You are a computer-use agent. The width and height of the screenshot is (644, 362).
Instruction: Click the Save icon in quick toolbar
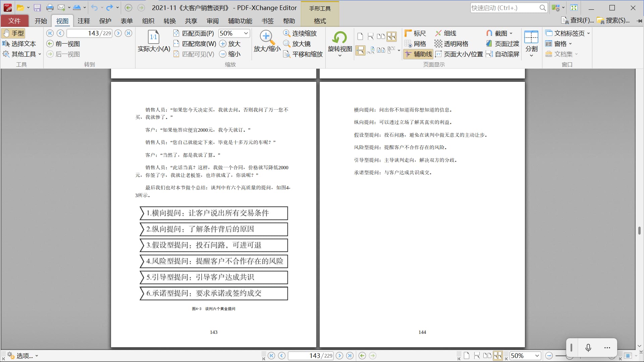point(37,8)
